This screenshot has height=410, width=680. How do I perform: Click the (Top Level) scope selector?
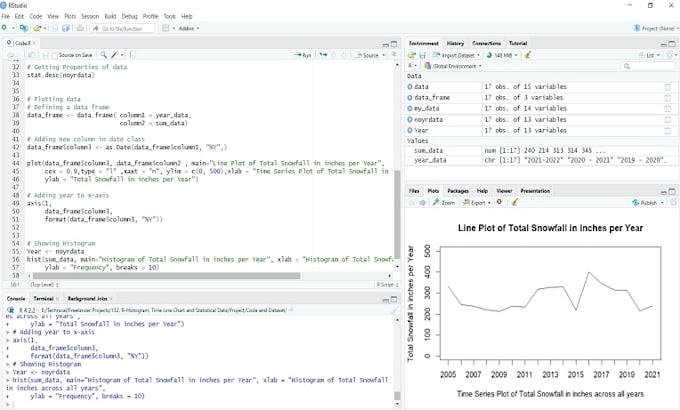pyautogui.click(x=44, y=285)
